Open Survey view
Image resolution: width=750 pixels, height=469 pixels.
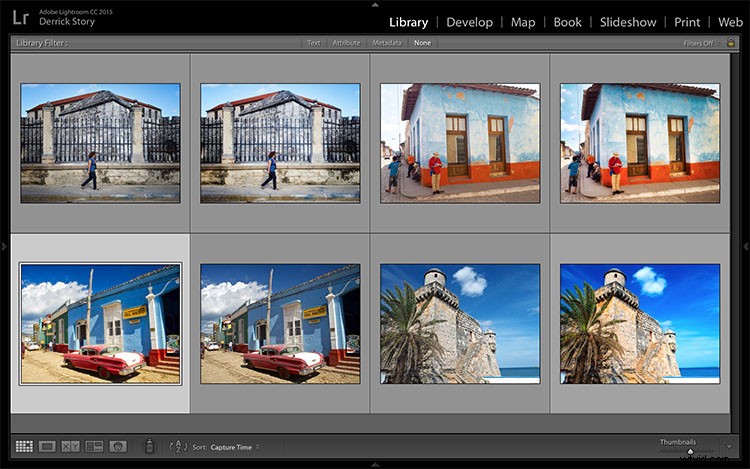(94, 447)
